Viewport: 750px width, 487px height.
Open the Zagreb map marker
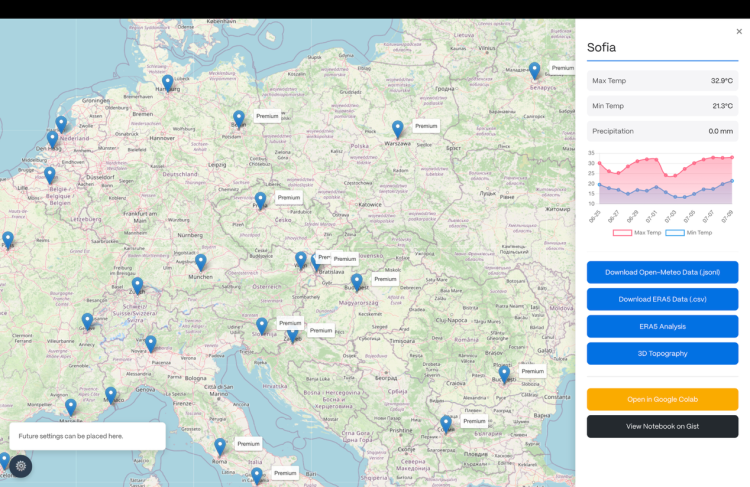(293, 336)
